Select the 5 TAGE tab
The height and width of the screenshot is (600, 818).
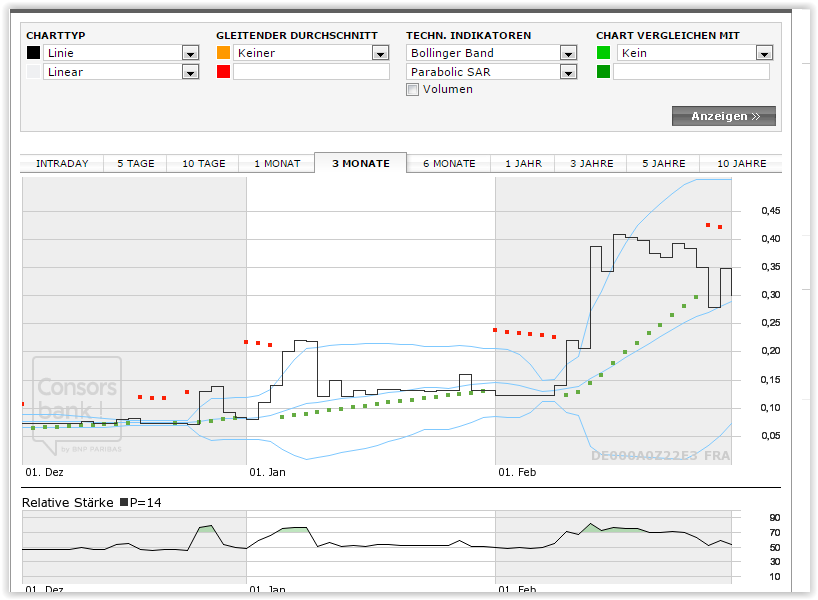click(136, 163)
